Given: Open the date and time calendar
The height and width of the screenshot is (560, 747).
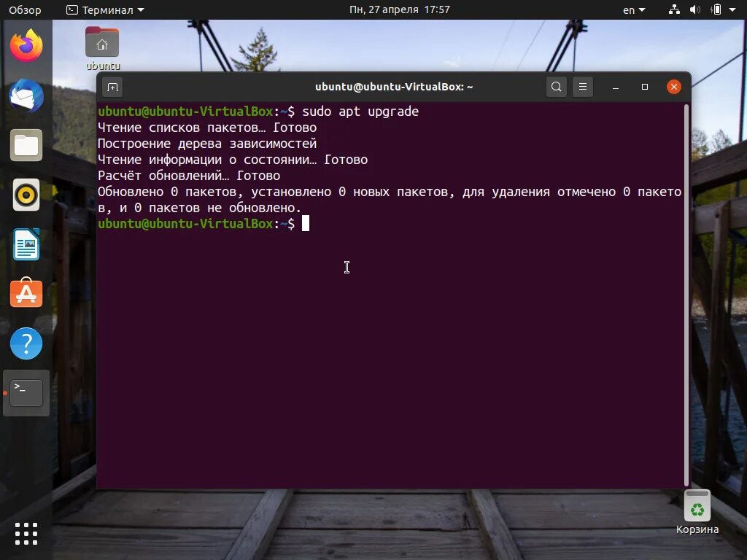Looking at the screenshot, I should (x=399, y=9).
